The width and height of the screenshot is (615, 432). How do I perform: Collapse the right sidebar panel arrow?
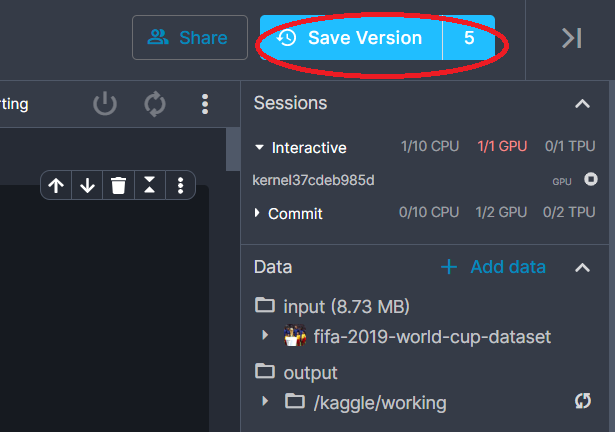tap(571, 38)
